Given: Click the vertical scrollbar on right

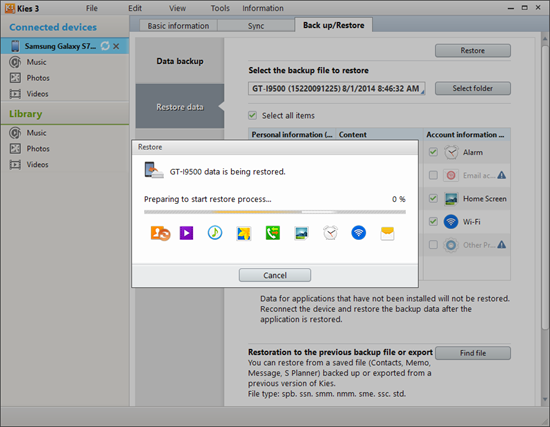Looking at the screenshot, I should coord(545,186).
